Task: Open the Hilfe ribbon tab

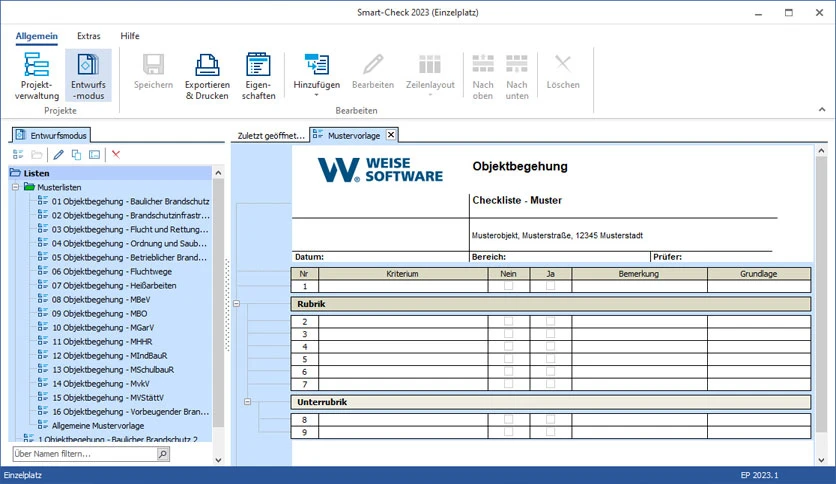Action: [130, 36]
